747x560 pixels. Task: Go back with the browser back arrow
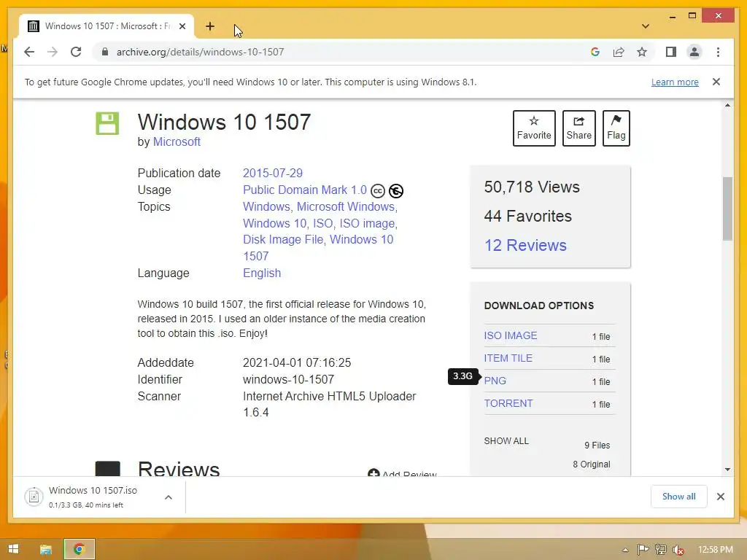29,52
